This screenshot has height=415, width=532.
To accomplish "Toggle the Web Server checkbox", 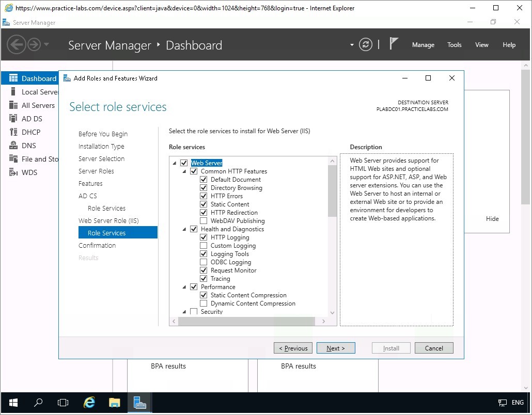I will point(184,163).
